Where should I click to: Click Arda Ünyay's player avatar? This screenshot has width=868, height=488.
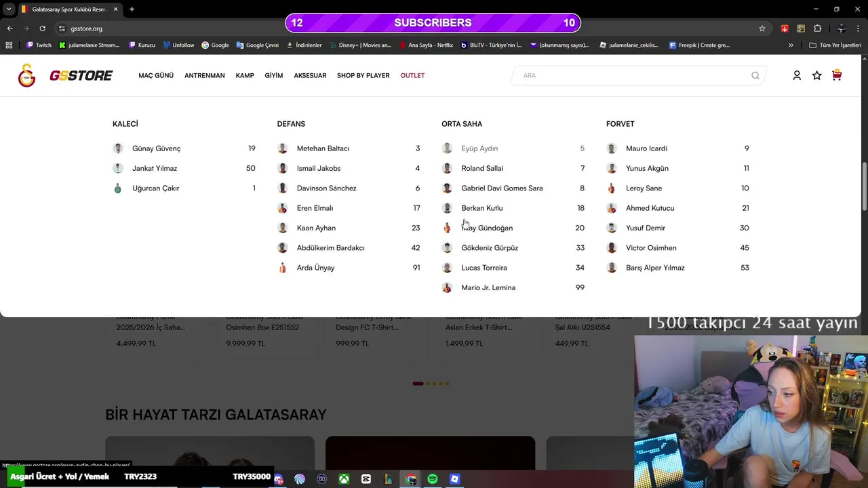pos(283,268)
